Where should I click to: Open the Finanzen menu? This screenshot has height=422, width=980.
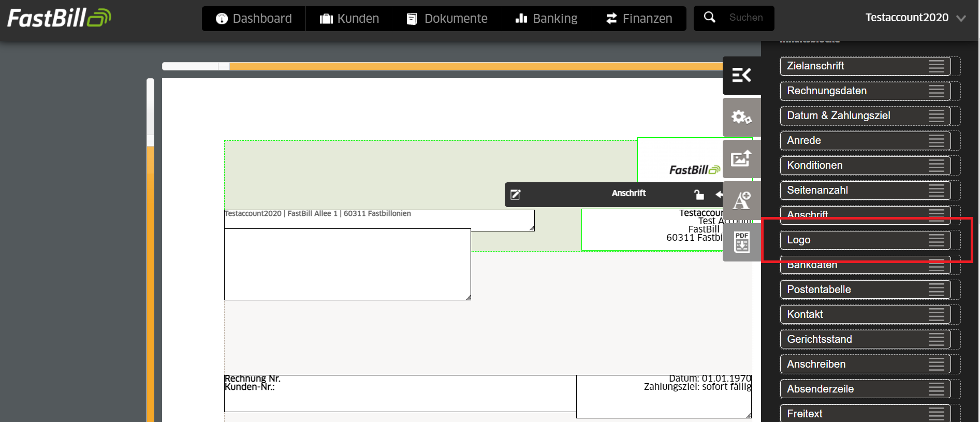(639, 19)
